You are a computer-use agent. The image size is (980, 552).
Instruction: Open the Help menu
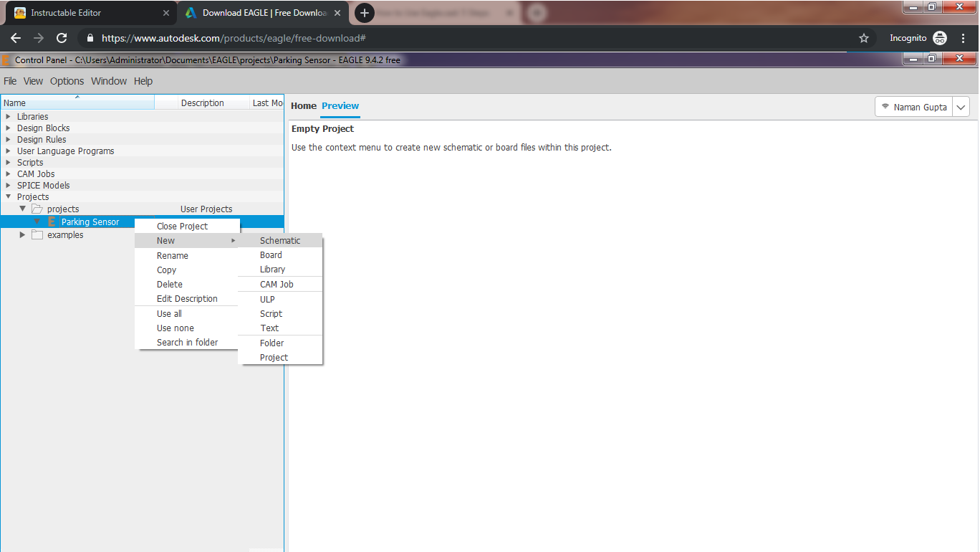(x=143, y=81)
